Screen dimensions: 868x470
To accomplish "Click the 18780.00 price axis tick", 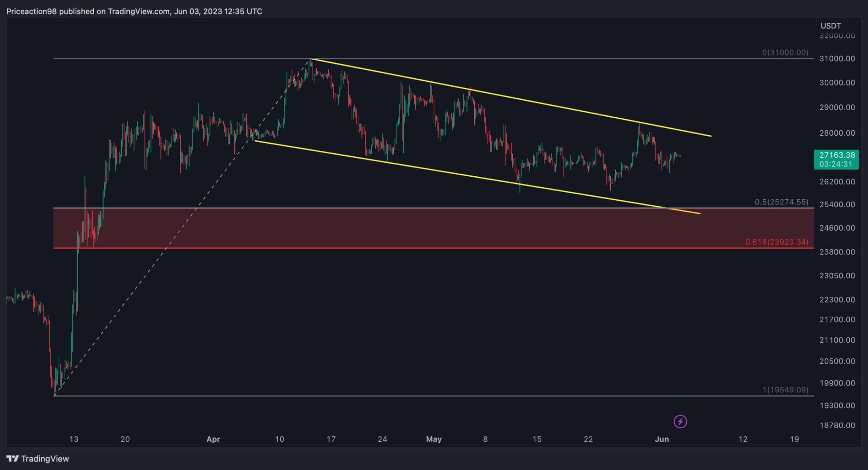I will tap(837, 425).
